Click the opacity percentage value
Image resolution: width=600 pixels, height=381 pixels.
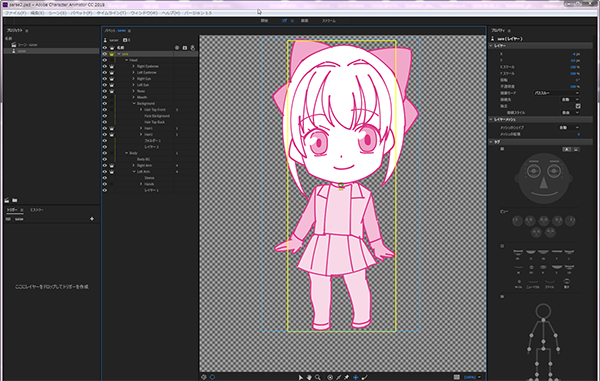click(574, 86)
